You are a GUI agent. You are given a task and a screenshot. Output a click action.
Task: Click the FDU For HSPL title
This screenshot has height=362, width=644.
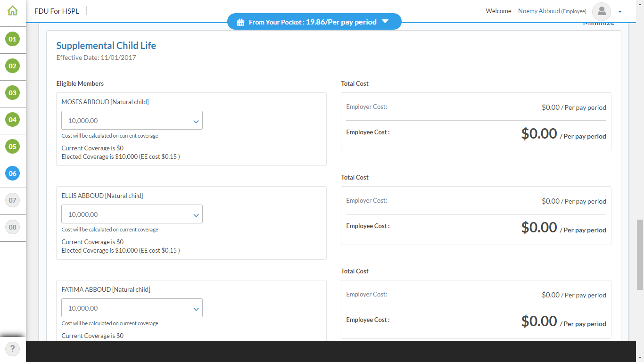(56, 11)
